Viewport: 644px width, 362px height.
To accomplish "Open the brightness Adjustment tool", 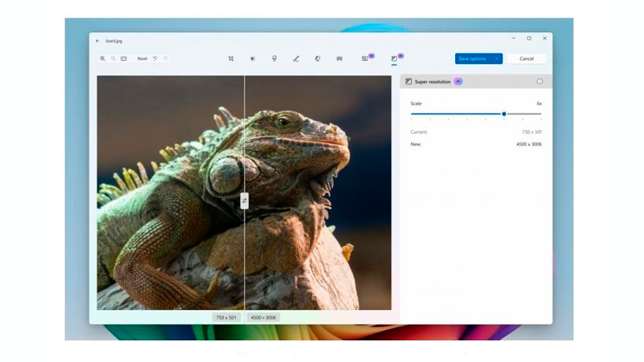I will click(253, 59).
